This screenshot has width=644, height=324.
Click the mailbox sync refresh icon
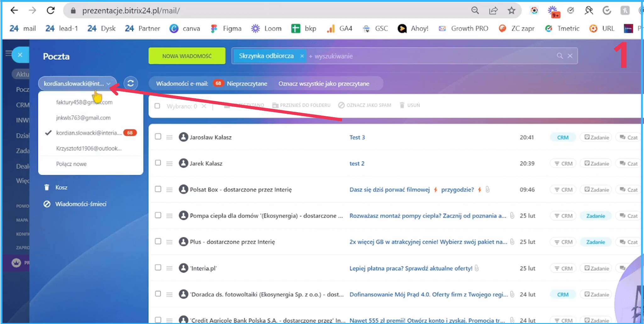130,83
